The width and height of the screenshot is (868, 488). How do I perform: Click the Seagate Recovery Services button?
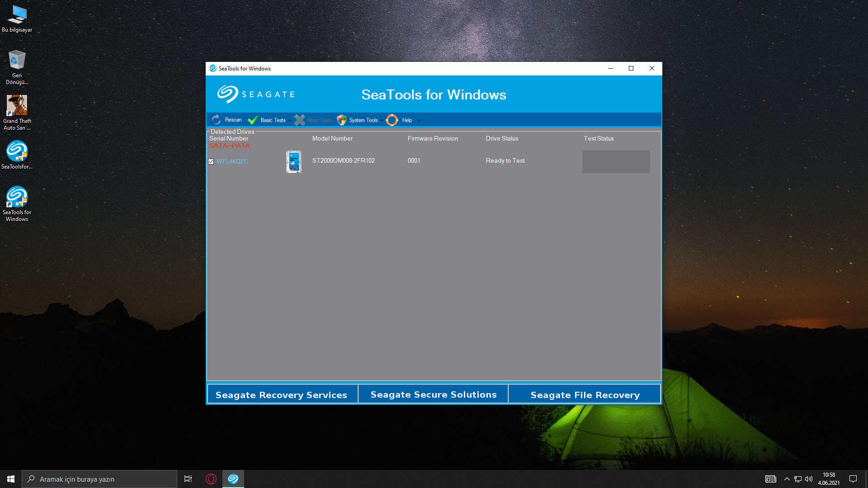point(282,395)
